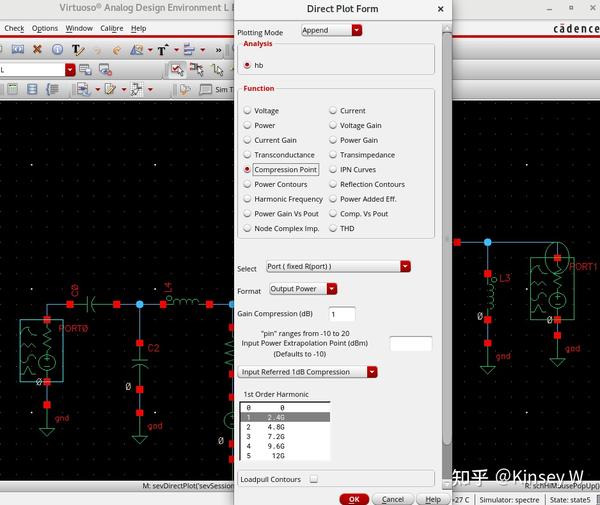
Task: Select the Power function radio
Action: 247,125
